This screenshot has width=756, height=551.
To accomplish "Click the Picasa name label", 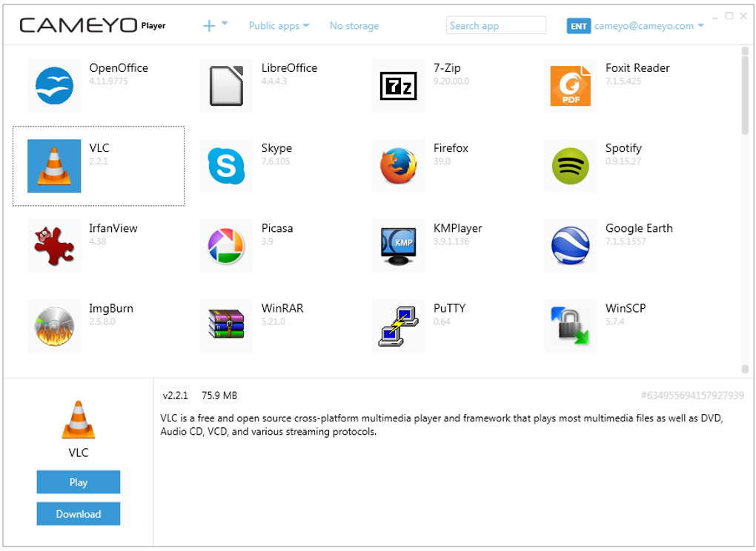I will (x=277, y=228).
